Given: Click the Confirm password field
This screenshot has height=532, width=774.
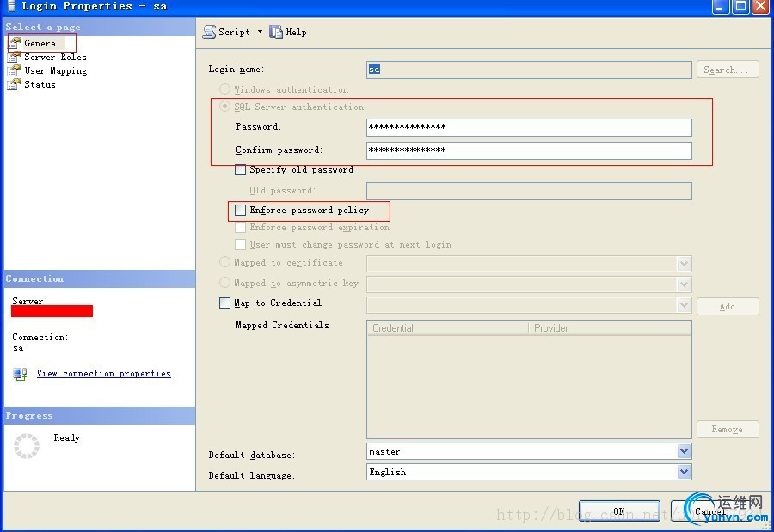Looking at the screenshot, I should coord(529,150).
